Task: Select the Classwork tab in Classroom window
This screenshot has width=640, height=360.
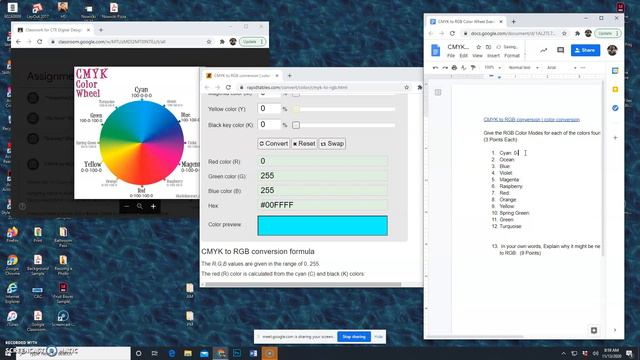Action: 54,30
